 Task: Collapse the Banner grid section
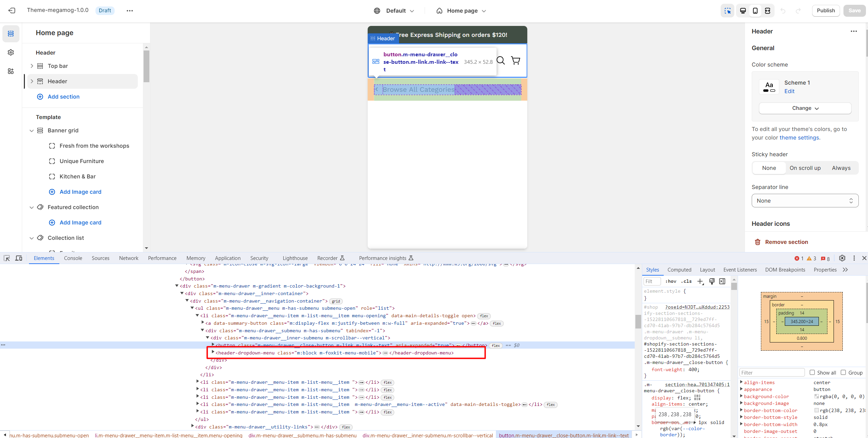32,130
